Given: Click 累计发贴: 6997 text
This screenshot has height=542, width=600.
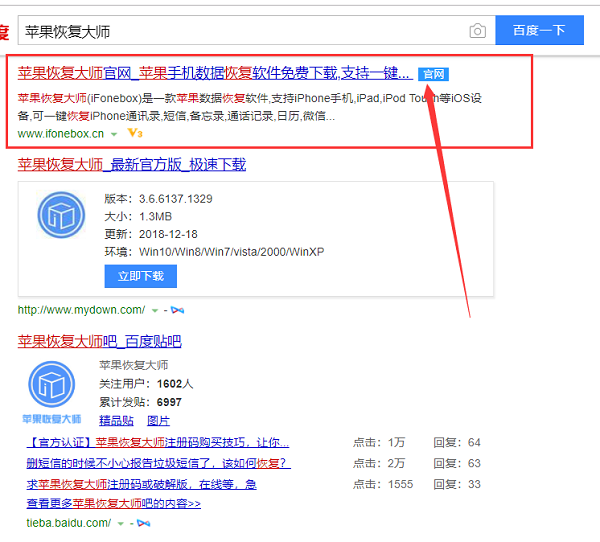Looking at the screenshot, I should 140,402.
